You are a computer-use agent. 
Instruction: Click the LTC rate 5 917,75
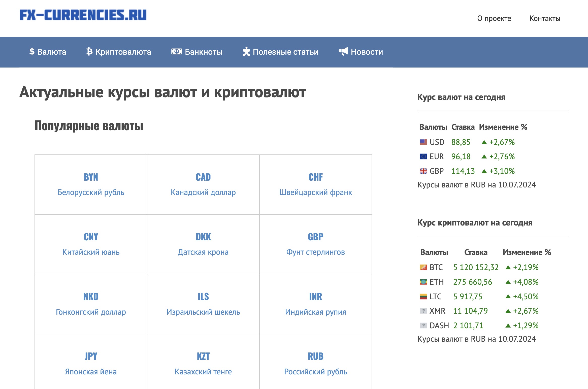[468, 297]
